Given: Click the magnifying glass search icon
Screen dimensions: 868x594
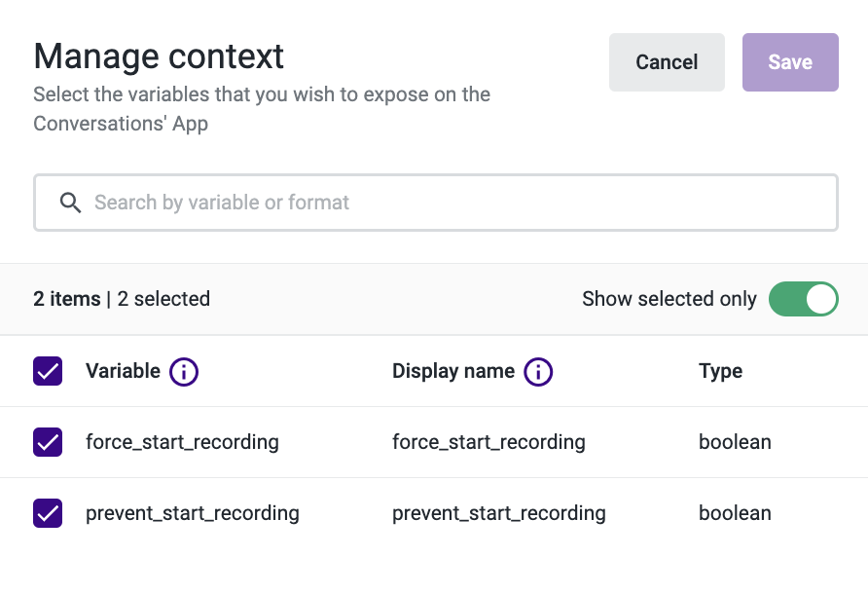Looking at the screenshot, I should click(70, 203).
